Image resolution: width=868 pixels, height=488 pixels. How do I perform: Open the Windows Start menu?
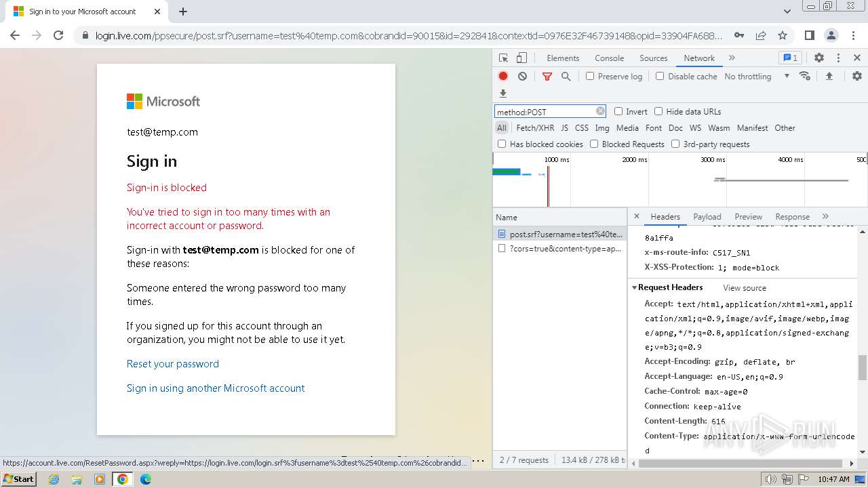(19, 479)
